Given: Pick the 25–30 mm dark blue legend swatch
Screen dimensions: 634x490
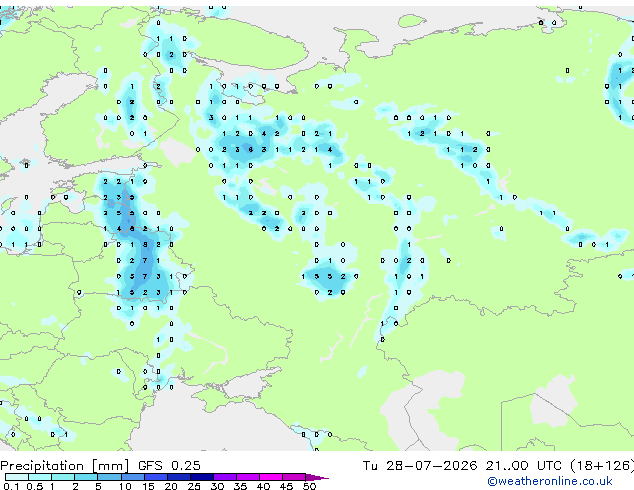Looking at the screenshot, I should pos(202,477).
